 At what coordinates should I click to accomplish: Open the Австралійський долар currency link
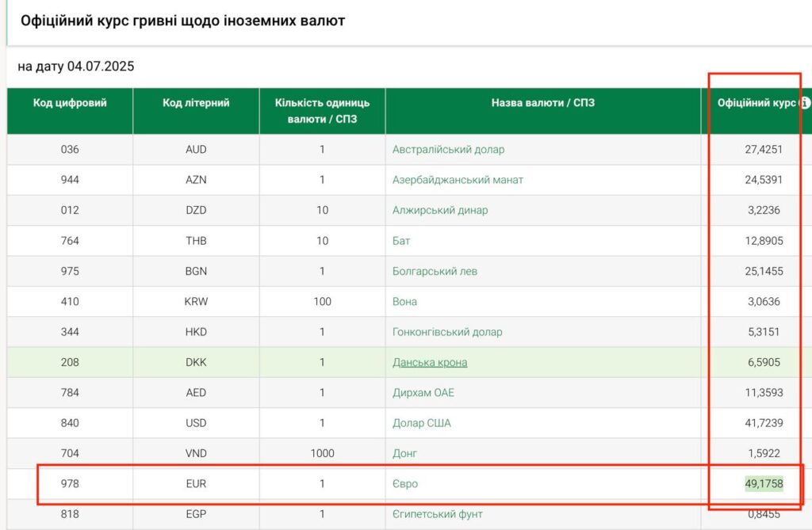(x=448, y=149)
